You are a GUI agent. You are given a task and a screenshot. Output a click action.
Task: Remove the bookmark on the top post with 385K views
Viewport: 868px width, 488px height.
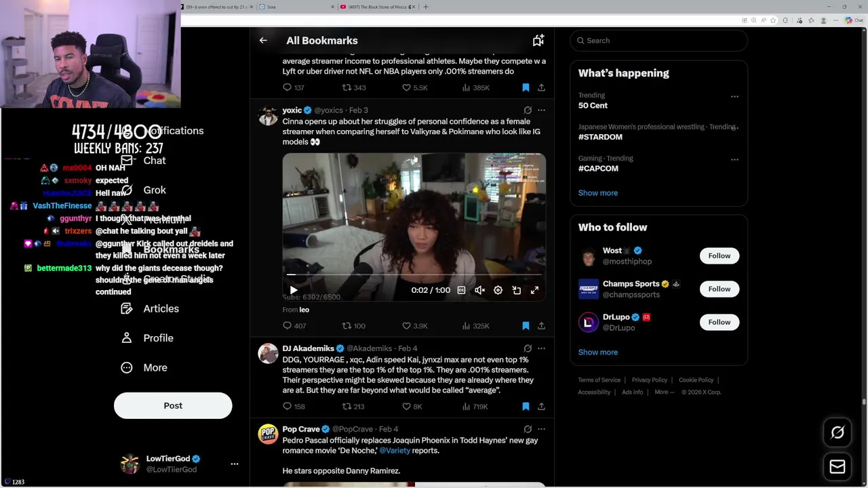click(x=526, y=87)
